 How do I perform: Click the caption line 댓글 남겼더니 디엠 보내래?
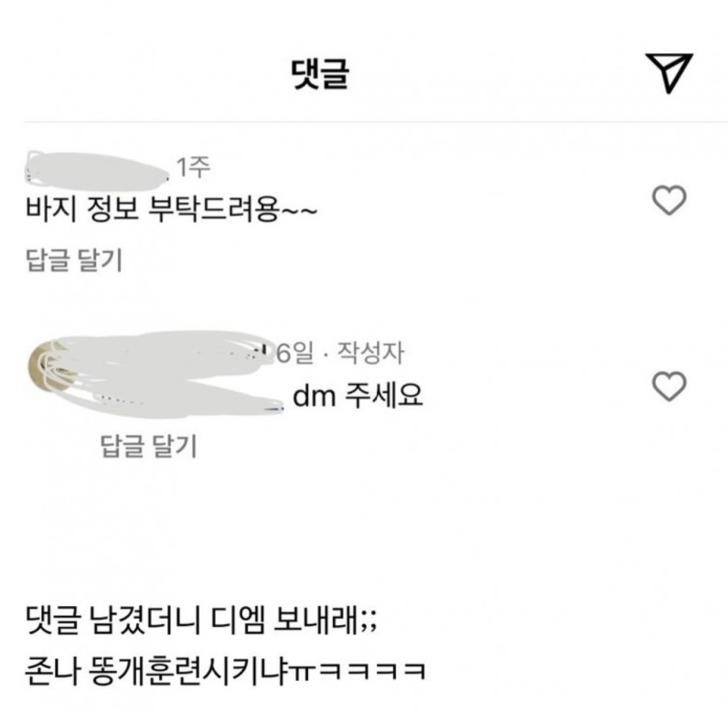tap(201, 621)
